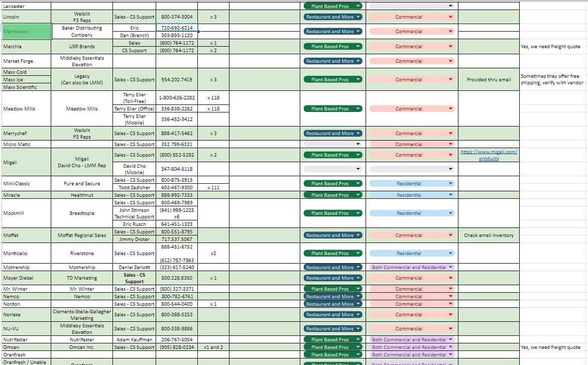
Task: Open the Mr. Winter row Plant Based Pros dropdown
Action: (x=332, y=289)
